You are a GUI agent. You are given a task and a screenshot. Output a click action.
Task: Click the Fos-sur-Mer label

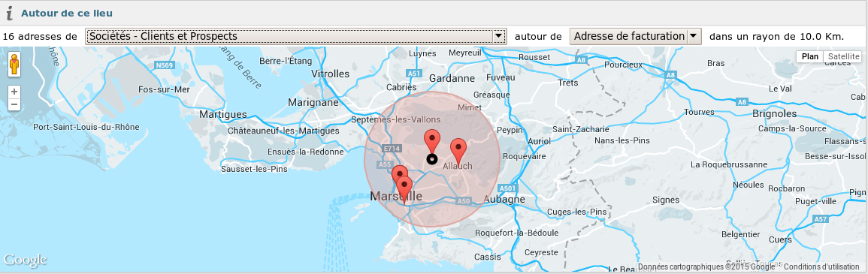tap(164, 89)
